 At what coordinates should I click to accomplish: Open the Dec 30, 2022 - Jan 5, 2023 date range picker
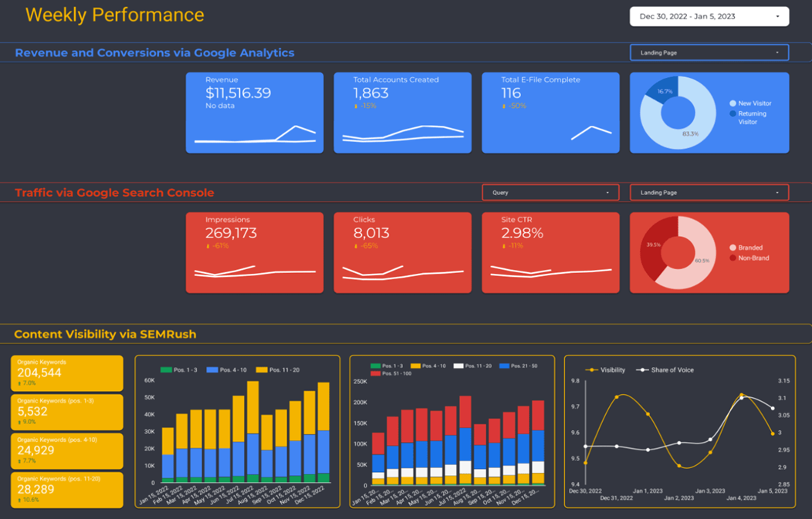709,16
